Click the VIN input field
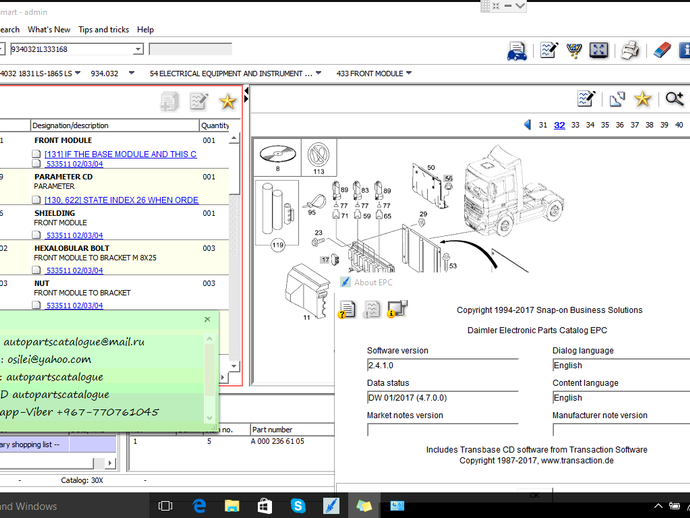This screenshot has height=518, width=690. (72, 49)
